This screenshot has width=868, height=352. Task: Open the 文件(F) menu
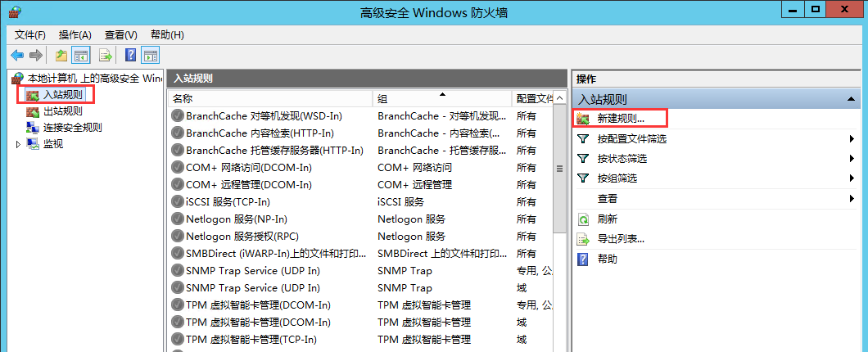(x=30, y=35)
